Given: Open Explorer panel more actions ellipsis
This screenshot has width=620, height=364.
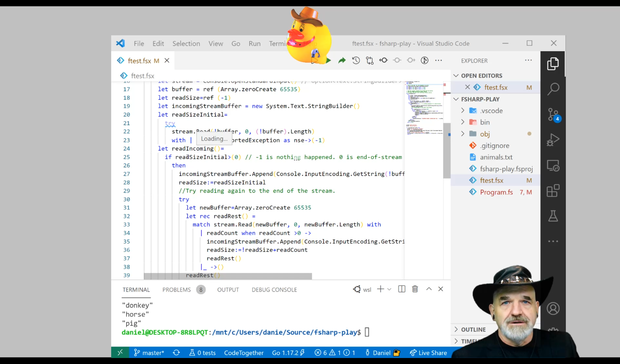Looking at the screenshot, I should point(528,60).
